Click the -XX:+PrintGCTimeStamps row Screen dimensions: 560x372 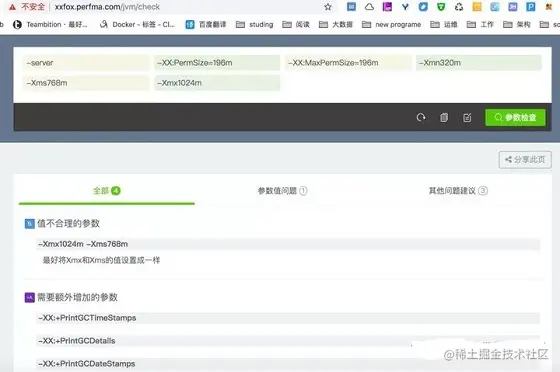288,318
